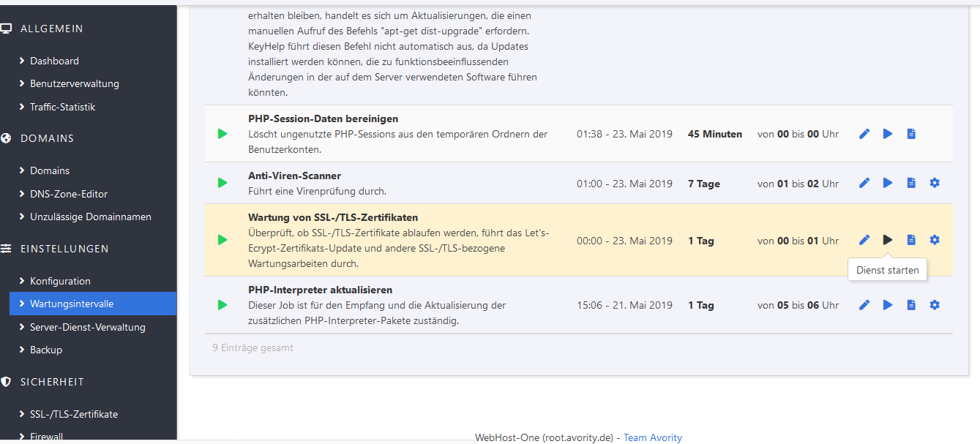Image resolution: width=980 pixels, height=444 pixels.
Task: Toggle green status of PHP-Interpreter aktualisieren
Action: pos(222,305)
